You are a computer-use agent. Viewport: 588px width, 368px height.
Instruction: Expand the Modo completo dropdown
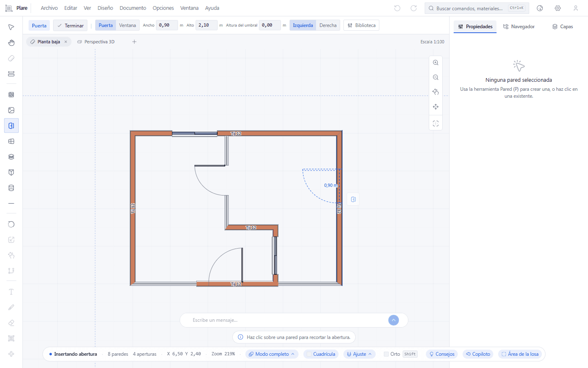pyautogui.click(x=272, y=354)
